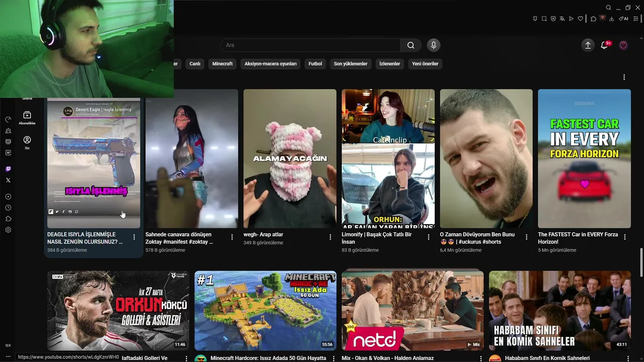Open the Fastest Car Forza Horizon thumbnail
This screenshot has height=362, width=644.
point(584,159)
